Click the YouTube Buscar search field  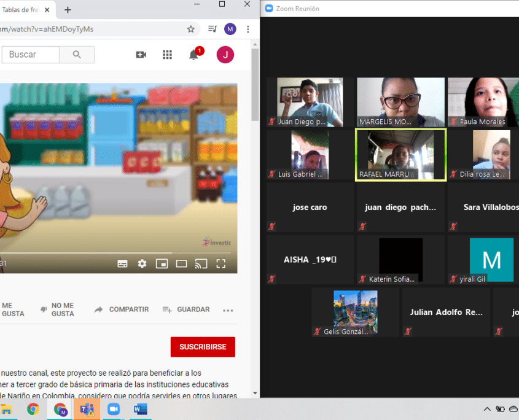click(x=31, y=55)
